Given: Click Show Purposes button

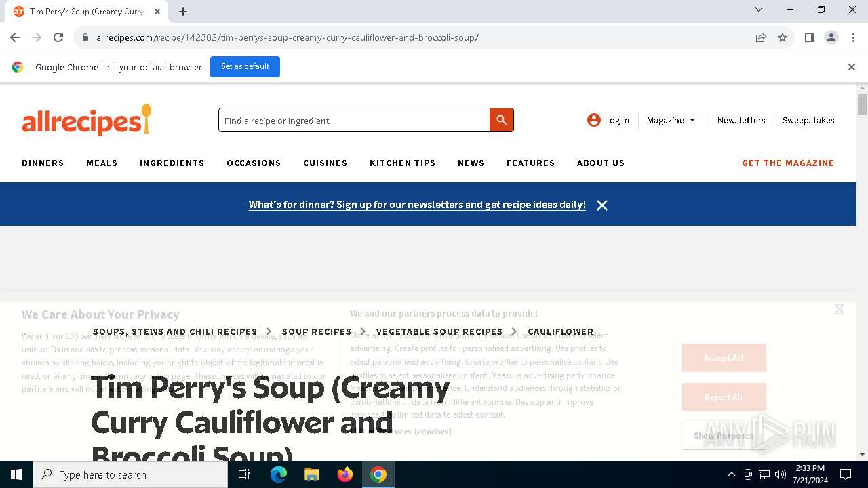Looking at the screenshot, I should (x=724, y=436).
